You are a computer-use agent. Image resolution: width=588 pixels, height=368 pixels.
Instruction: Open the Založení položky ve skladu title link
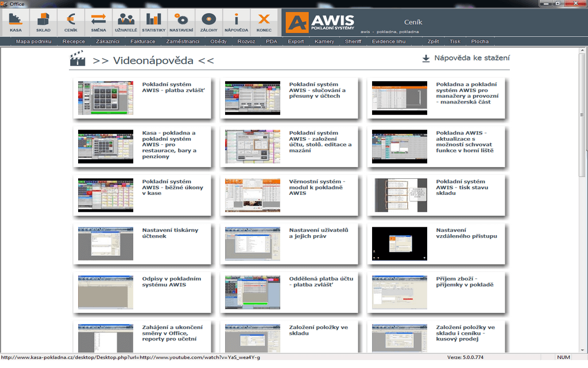pyautogui.click(x=318, y=330)
